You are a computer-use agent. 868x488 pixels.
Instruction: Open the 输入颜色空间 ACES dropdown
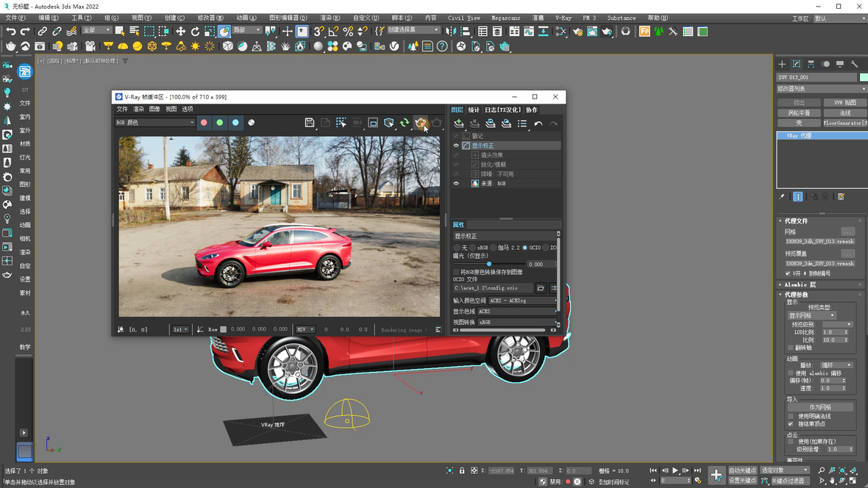point(522,301)
